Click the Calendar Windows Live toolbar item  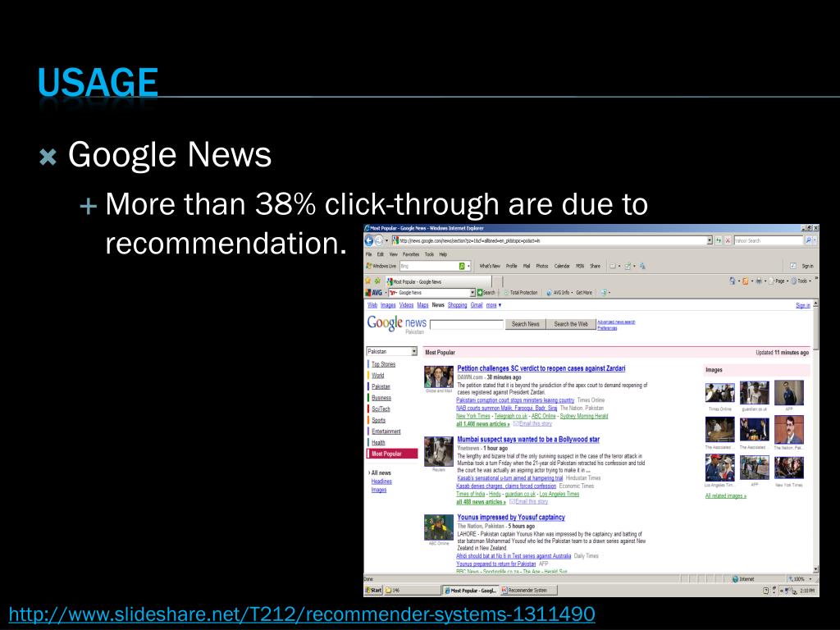562,266
